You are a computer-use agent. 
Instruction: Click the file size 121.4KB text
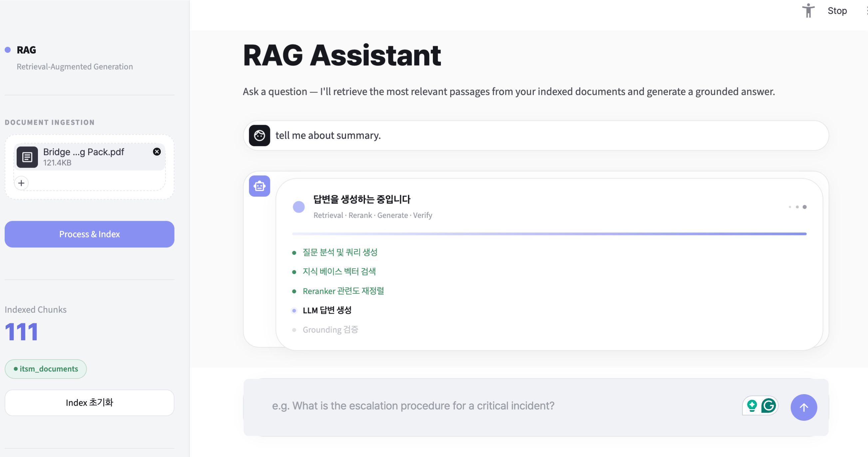[57, 163]
